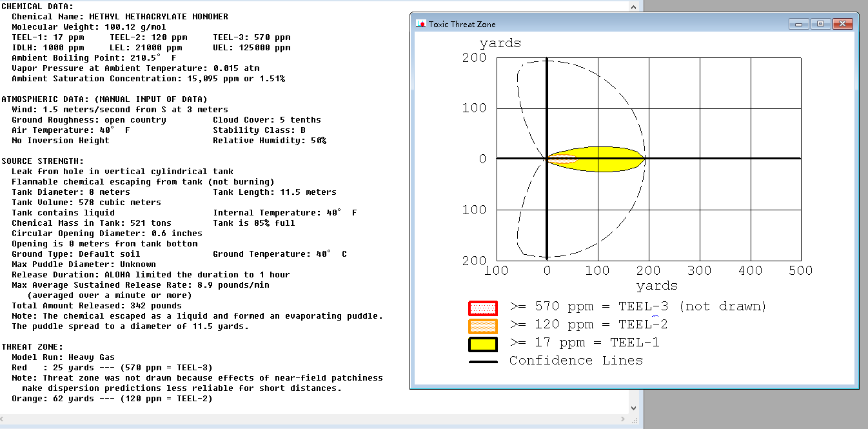Click 'Tank Volume: 578 cubic meters' line
The height and width of the screenshot is (429, 868).
tap(86, 203)
